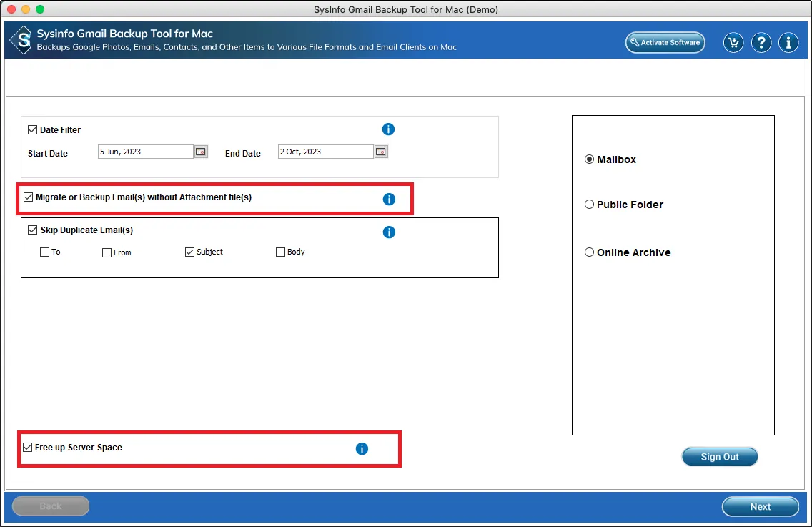The width and height of the screenshot is (812, 527).
Task: Click the Activate Software button
Action: point(665,42)
